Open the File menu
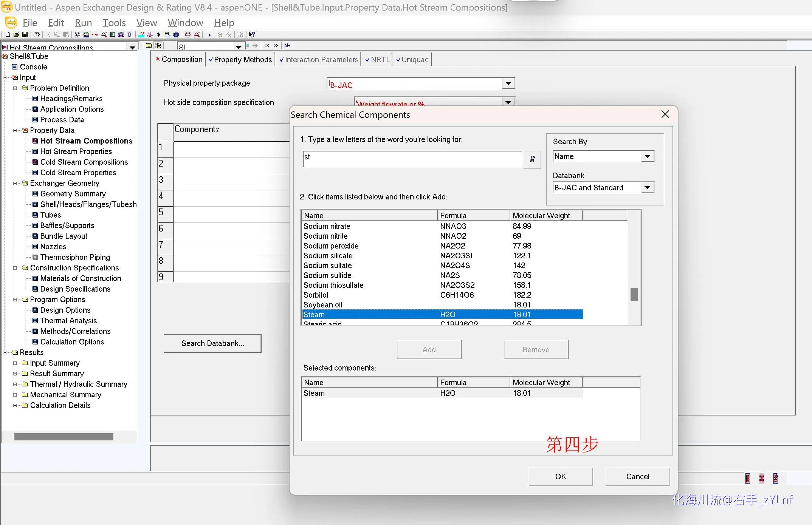This screenshot has width=812, height=525. 29,23
